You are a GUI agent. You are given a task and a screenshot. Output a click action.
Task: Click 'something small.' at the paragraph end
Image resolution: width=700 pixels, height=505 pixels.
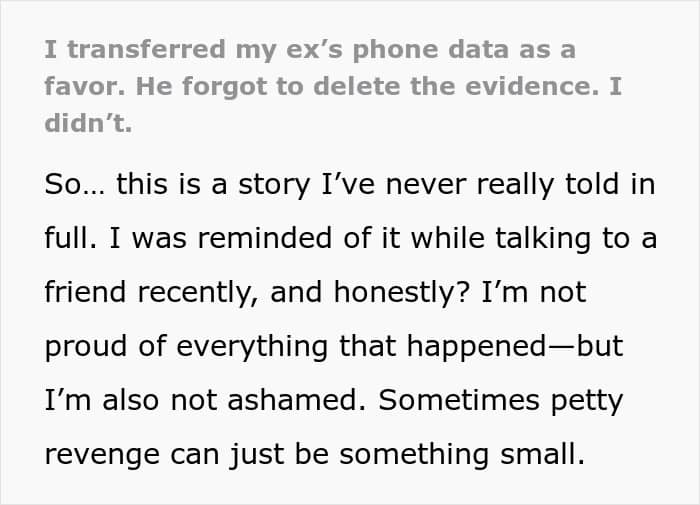pyautogui.click(x=462, y=455)
